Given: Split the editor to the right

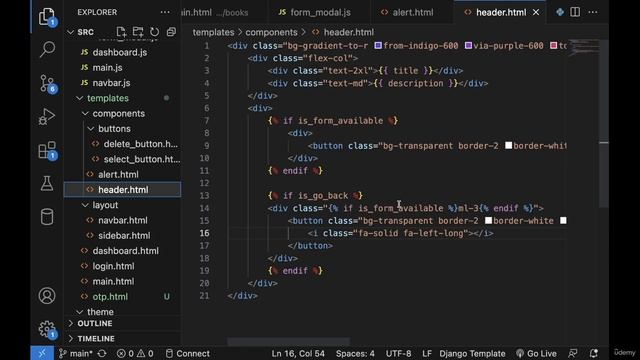Looking at the screenshot, I should (575, 12).
